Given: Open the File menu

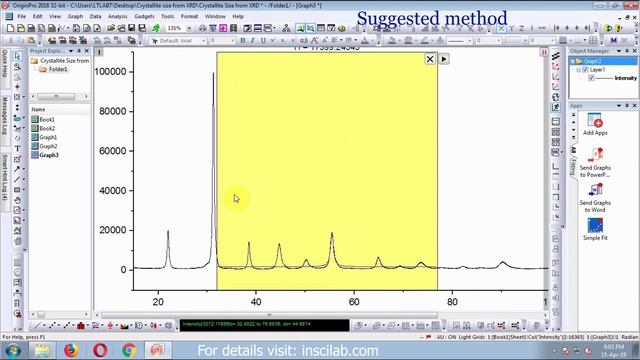Looking at the screenshot, I should coord(22,16).
